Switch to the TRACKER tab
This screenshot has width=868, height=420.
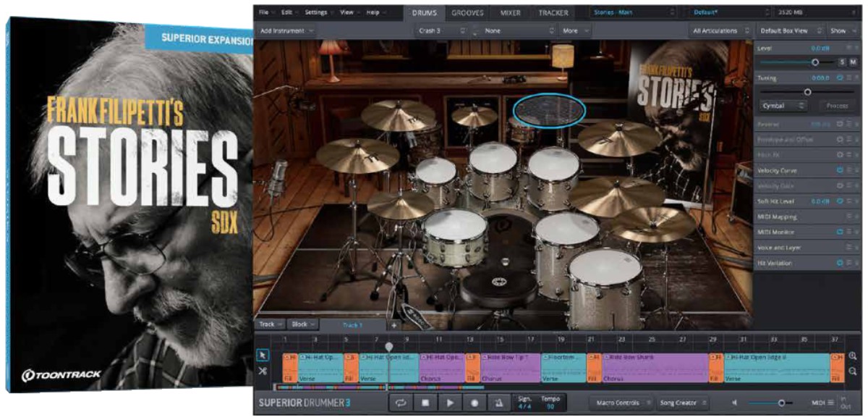click(x=553, y=12)
